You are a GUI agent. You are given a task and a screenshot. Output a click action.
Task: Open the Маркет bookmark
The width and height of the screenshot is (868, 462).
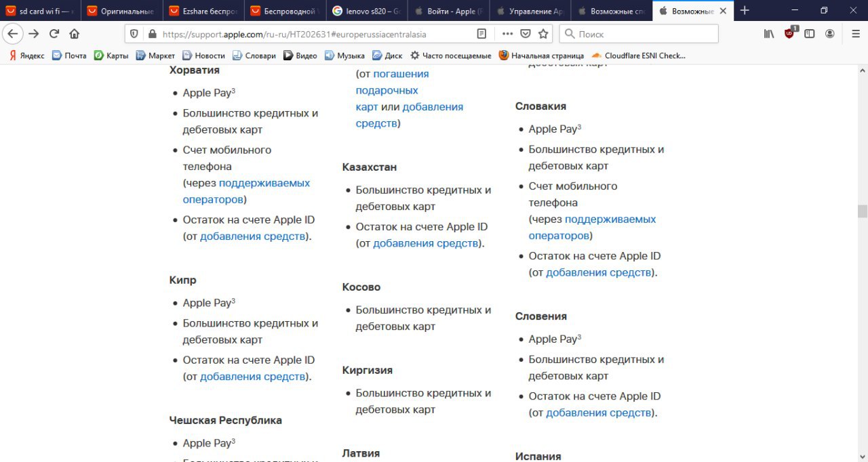[155, 56]
